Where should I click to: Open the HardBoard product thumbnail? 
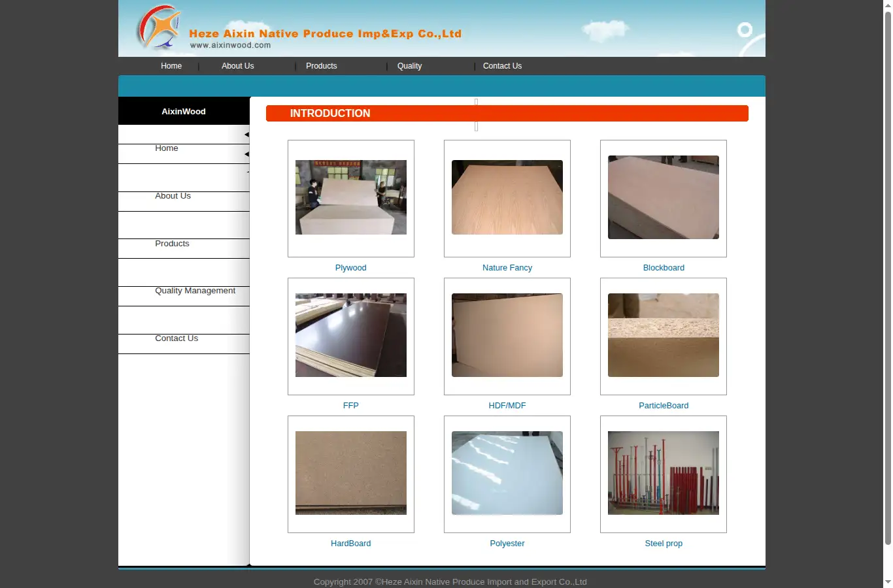tap(351, 474)
